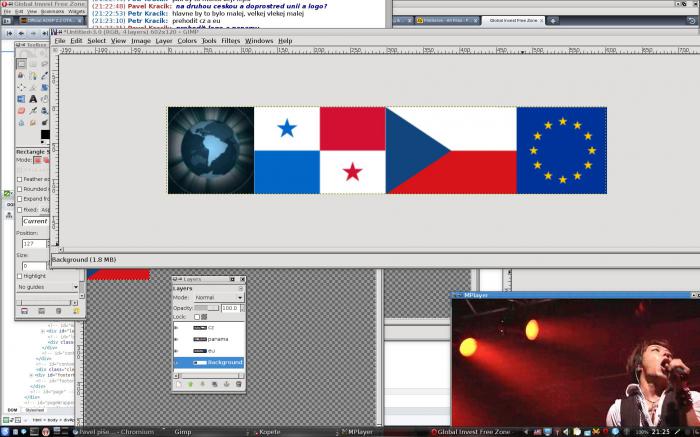Enable Feather edges checkbox
Image resolution: width=700 pixels, height=437 pixels.
20,179
